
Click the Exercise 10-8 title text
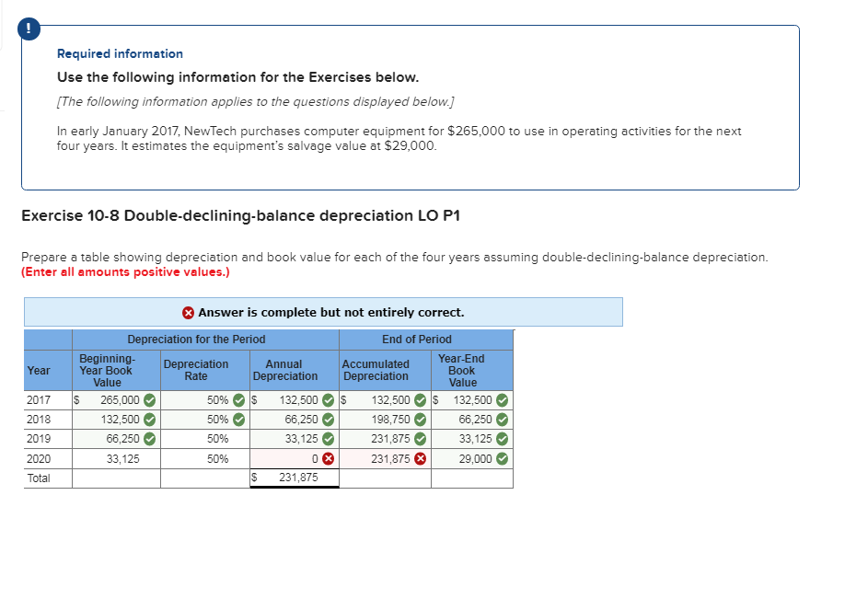[241, 215]
